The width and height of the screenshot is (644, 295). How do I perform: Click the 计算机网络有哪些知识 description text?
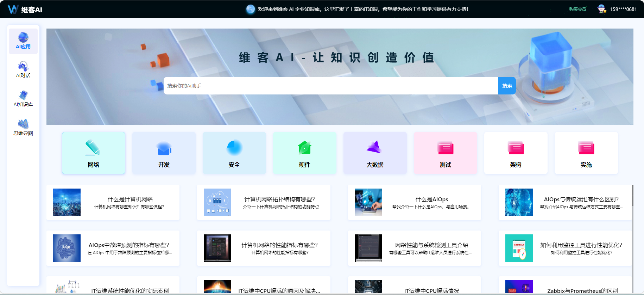click(x=129, y=207)
